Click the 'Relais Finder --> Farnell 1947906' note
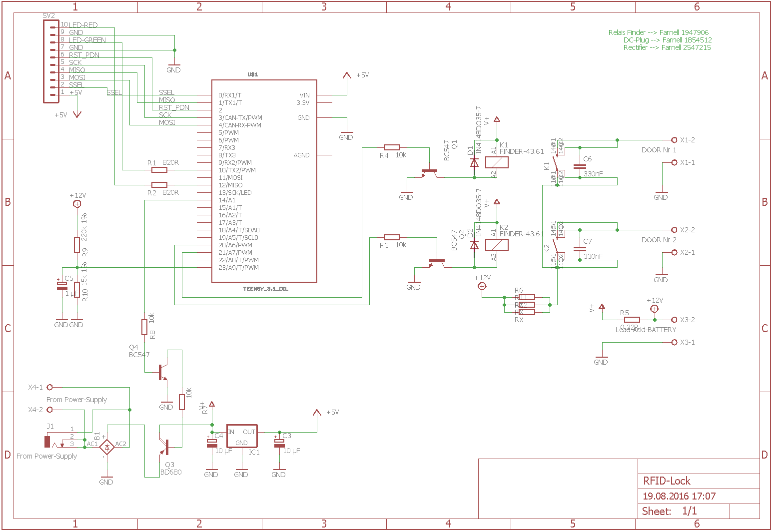The height and width of the screenshot is (532, 772). [x=659, y=32]
